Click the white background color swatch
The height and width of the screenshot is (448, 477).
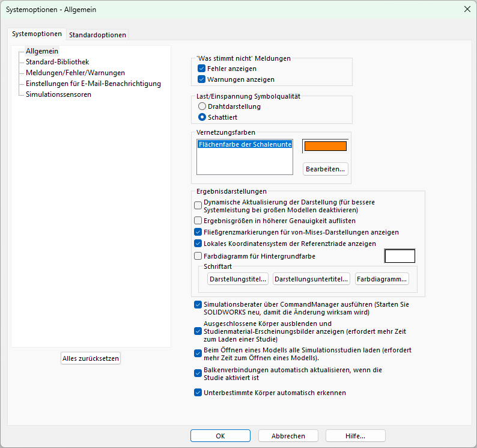[x=400, y=256]
